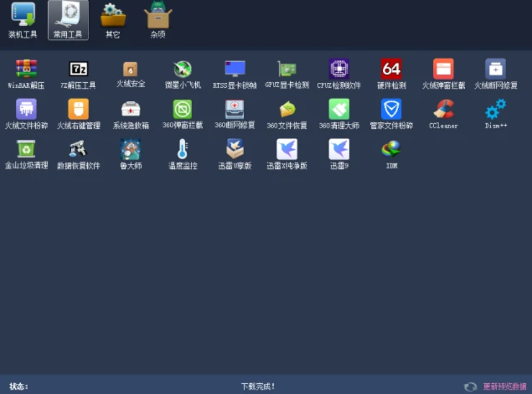The height and width of the screenshot is (394, 532).
Task: Launch IDM download manager
Action: click(x=391, y=154)
